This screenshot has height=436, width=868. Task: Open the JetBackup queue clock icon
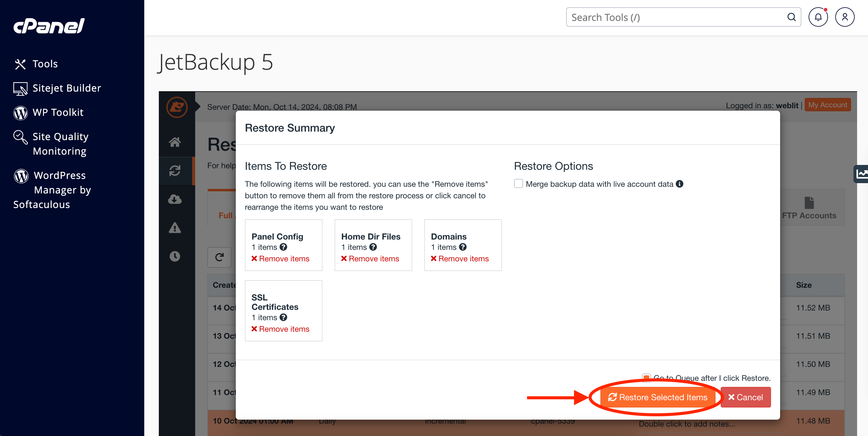pyautogui.click(x=175, y=256)
